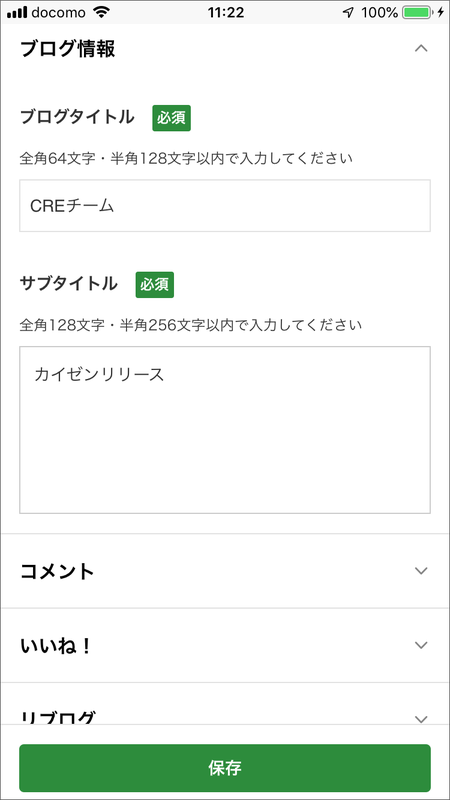
Task: Focus the サブタイトル text area
Action: 225,430
